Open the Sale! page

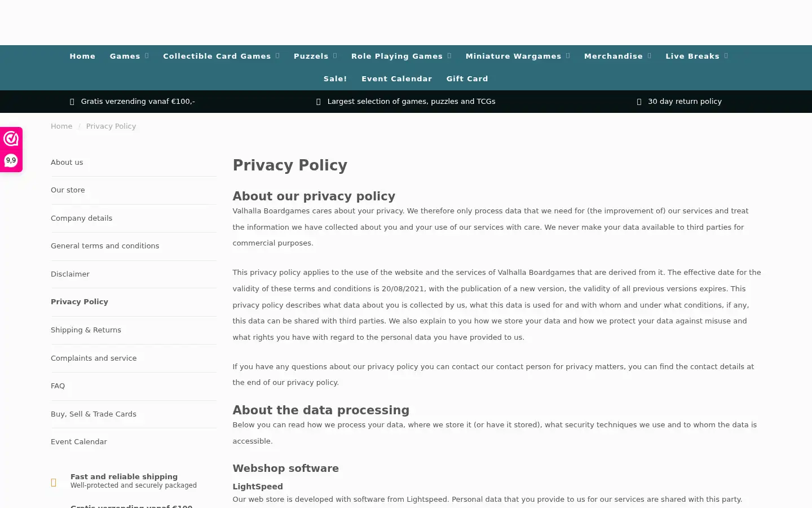pyautogui.click(x=336, y=78)
